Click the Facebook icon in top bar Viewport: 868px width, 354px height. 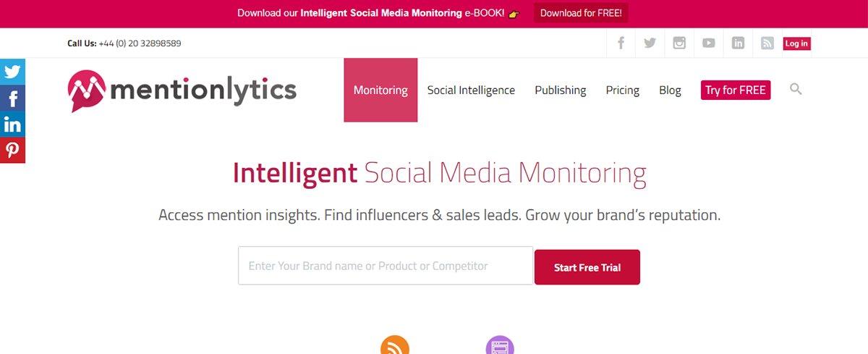(621, 43)
